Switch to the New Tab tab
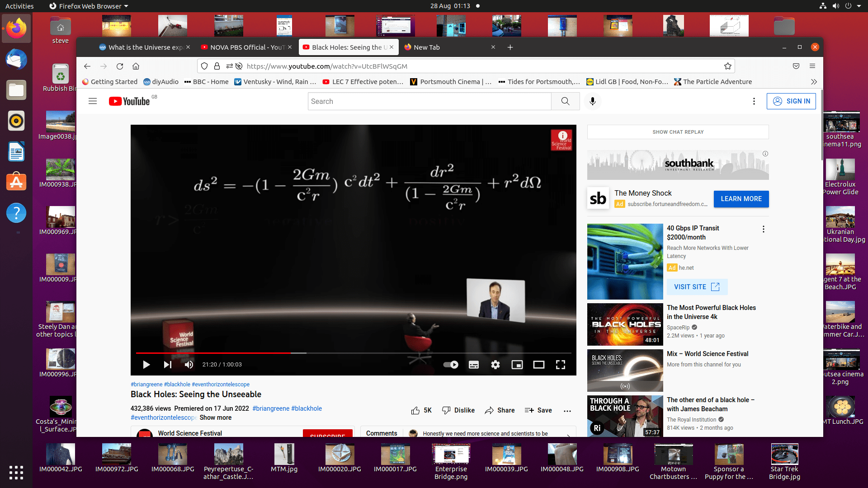 pyautogui.click(x=449, y=47)
